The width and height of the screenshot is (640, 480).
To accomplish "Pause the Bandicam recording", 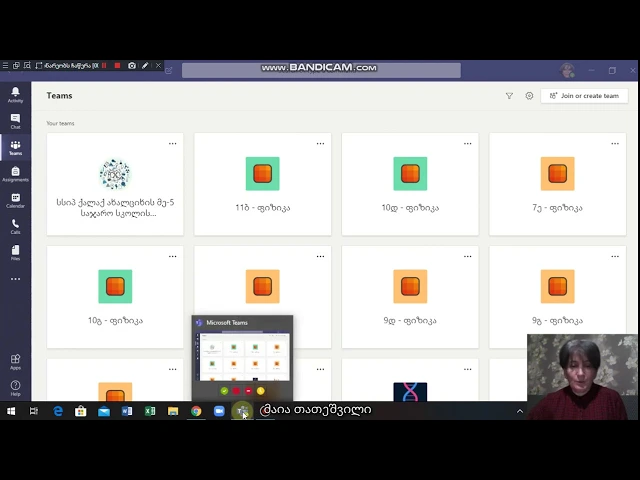I will [x=104, y=65].
